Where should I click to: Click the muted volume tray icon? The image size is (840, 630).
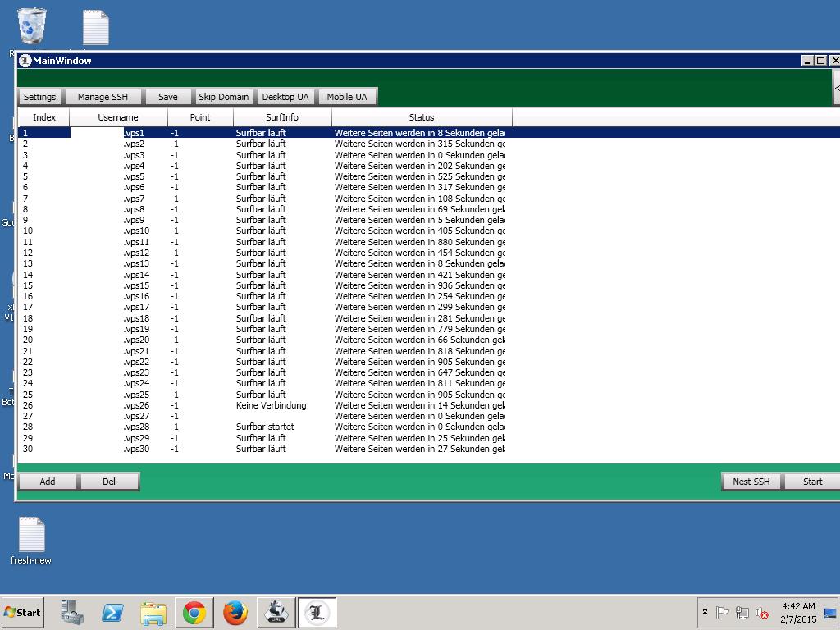click(x=762, y=613)
